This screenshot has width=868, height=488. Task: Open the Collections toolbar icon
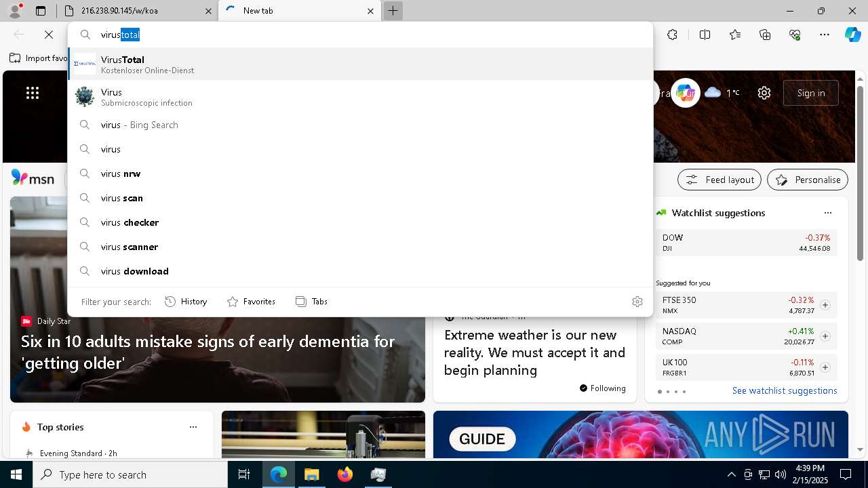(765, 35)
